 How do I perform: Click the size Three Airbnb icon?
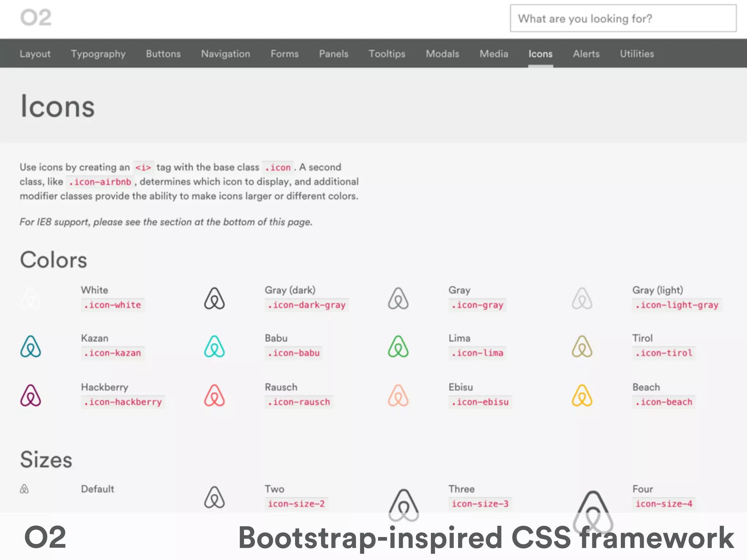coord(403,505)
